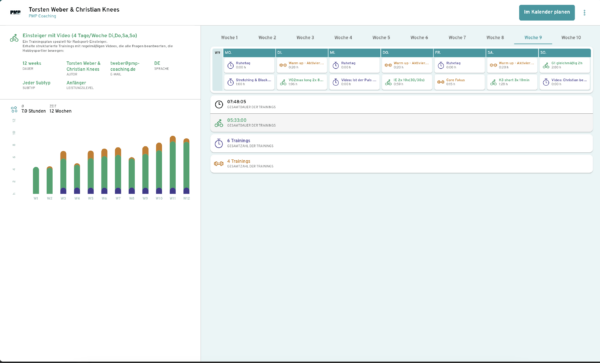The height and width of the screenshot is (363, 600).
Task: Click the 6 Trainings summary text
Action: coord(238,140)
